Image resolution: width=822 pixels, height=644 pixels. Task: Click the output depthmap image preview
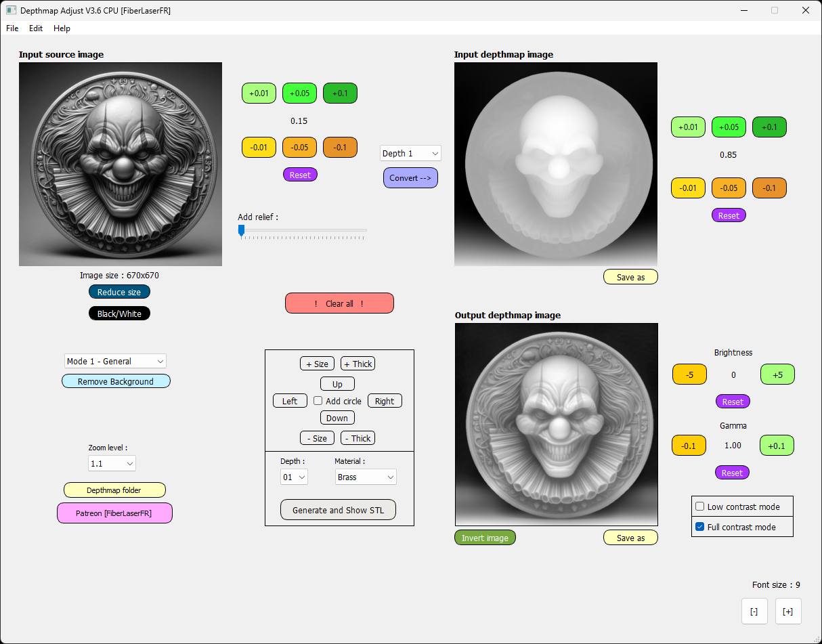pos(557,425)
